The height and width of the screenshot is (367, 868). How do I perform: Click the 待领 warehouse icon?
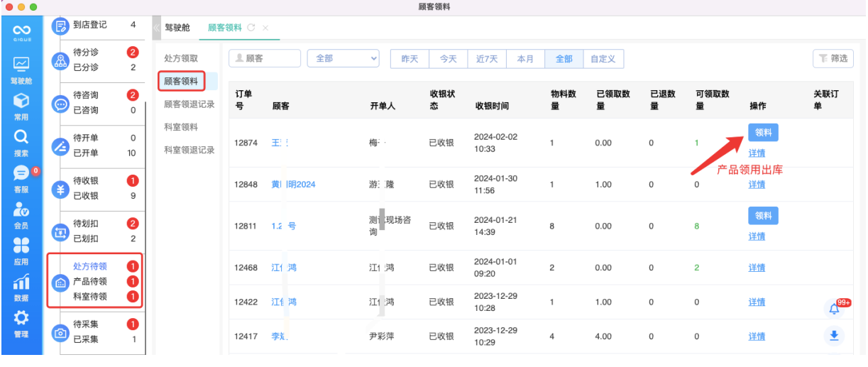click(x=61, y=283)
